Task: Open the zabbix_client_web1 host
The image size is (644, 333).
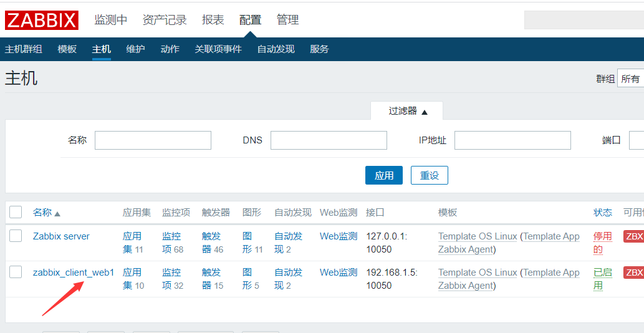Action: tap(74, 273)
